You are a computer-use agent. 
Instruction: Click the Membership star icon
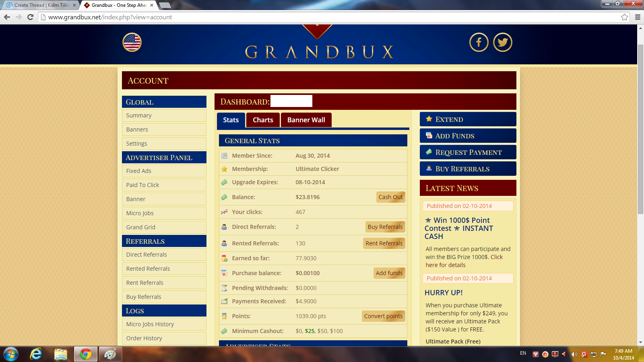click(224, 169)
